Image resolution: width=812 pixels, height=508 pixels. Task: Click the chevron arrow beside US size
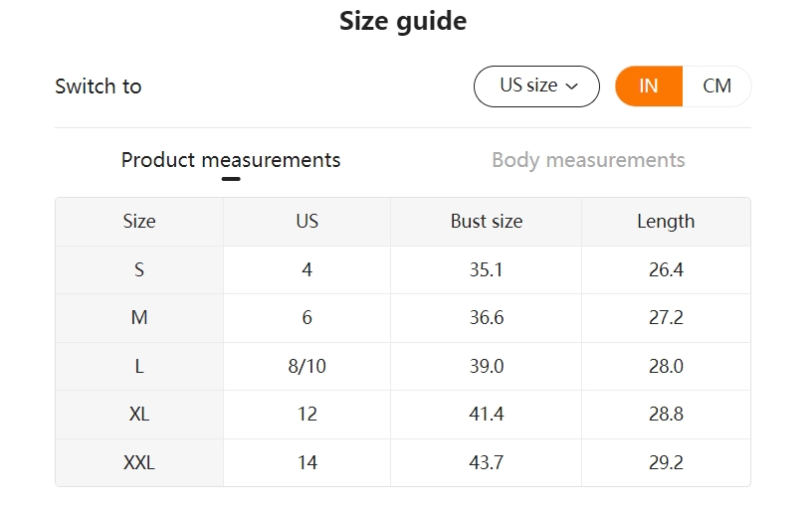(572, 86)
